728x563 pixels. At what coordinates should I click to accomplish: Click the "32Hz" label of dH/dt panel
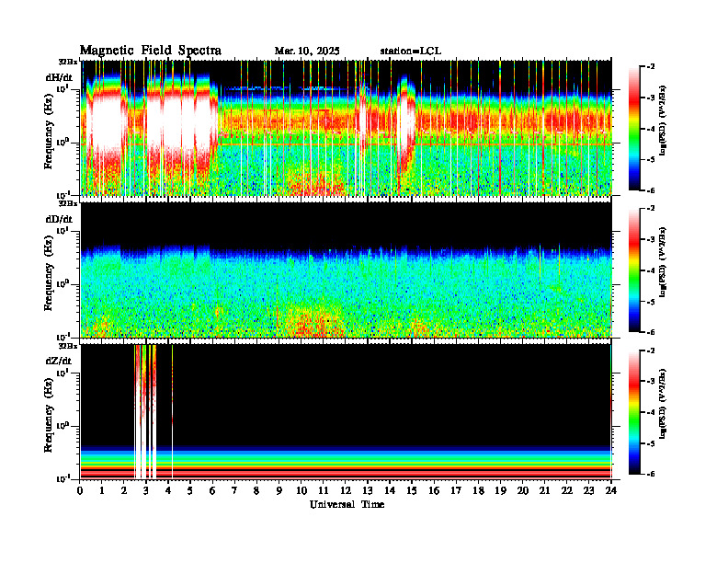[67, 63]
